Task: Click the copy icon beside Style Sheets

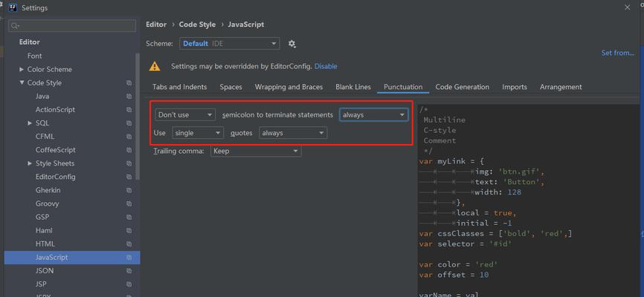Action: point(129,163)
